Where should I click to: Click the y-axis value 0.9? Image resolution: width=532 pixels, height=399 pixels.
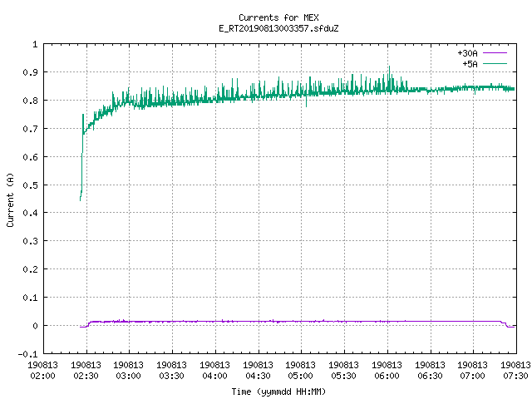point(30,72)
